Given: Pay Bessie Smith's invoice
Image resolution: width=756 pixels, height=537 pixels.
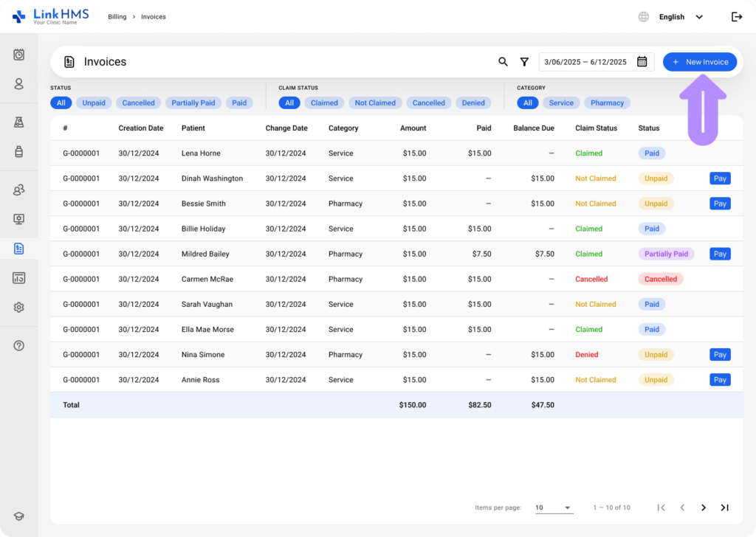Looking at the screenshot, I should coord(720,204).
